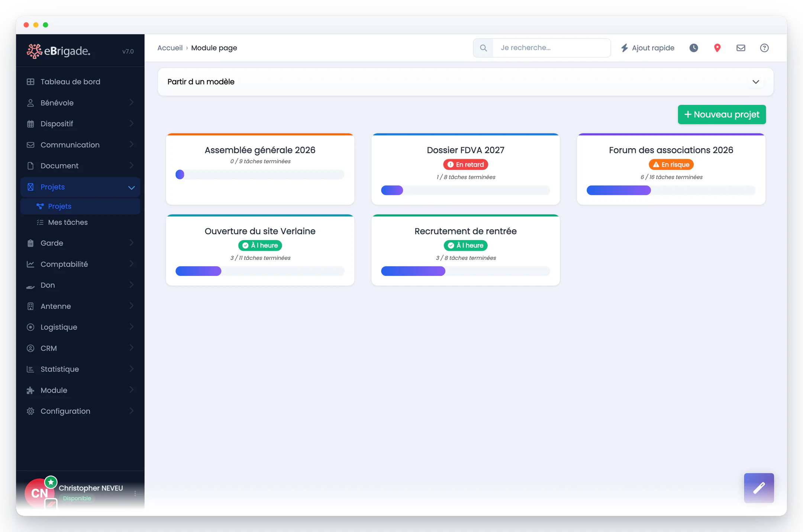Click the Tableau de bord grid icon
Image resolution: width=803 pixels, height=532 pixels.
30,82
